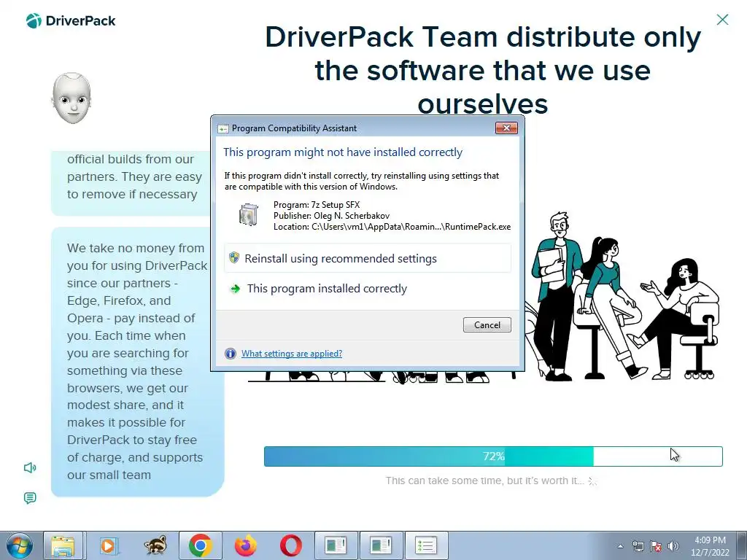Select This program installed correctly
Screen dimensions: 747x560
[x=368, y=289]
